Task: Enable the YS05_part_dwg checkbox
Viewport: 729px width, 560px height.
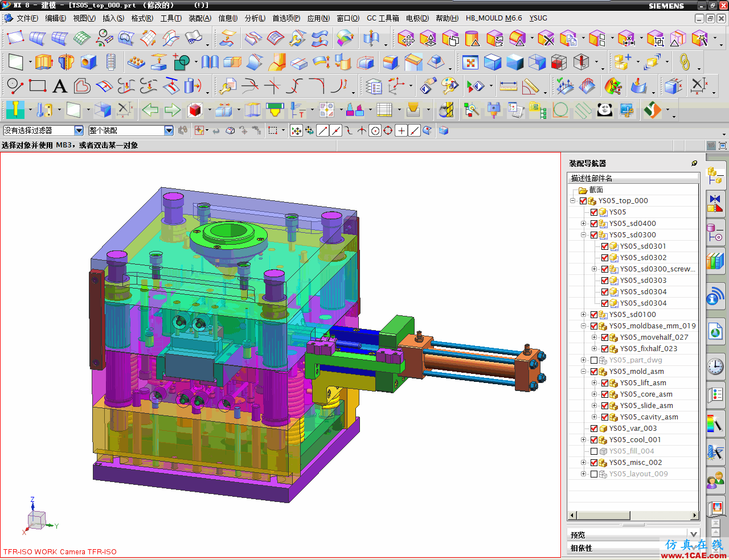Action: 594,360
